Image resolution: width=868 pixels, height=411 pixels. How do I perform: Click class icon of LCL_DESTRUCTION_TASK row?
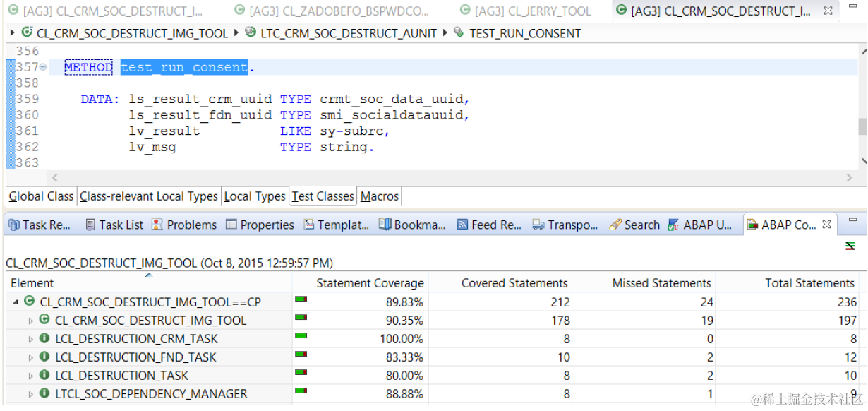coord(44,376)
